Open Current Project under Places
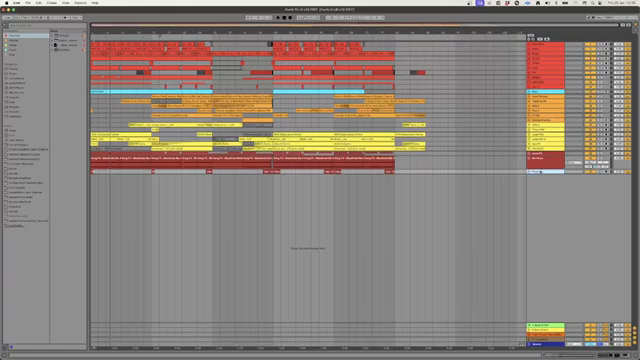 point(18,144)
